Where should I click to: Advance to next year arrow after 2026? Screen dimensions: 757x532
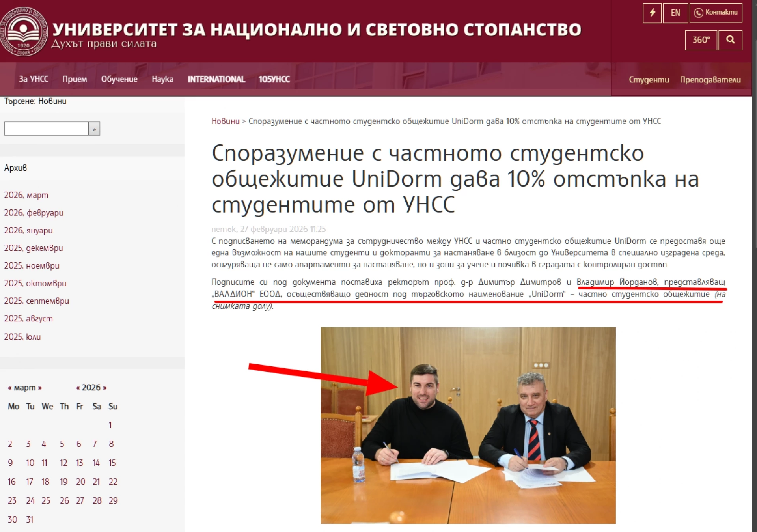(104, 388)
